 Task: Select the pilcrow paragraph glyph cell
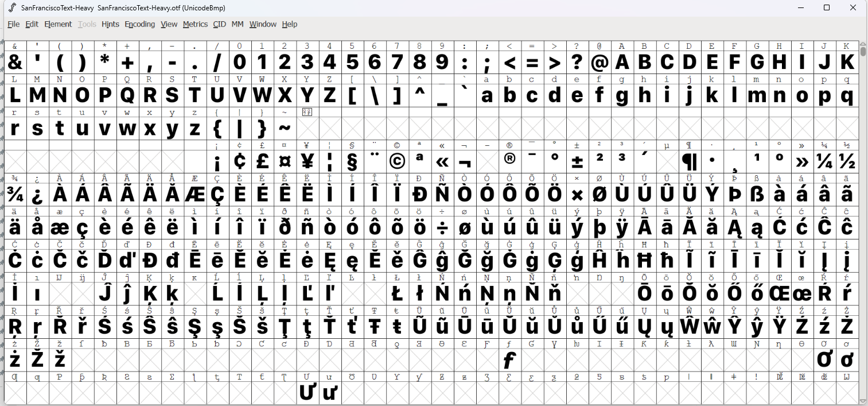coord(690,161)
